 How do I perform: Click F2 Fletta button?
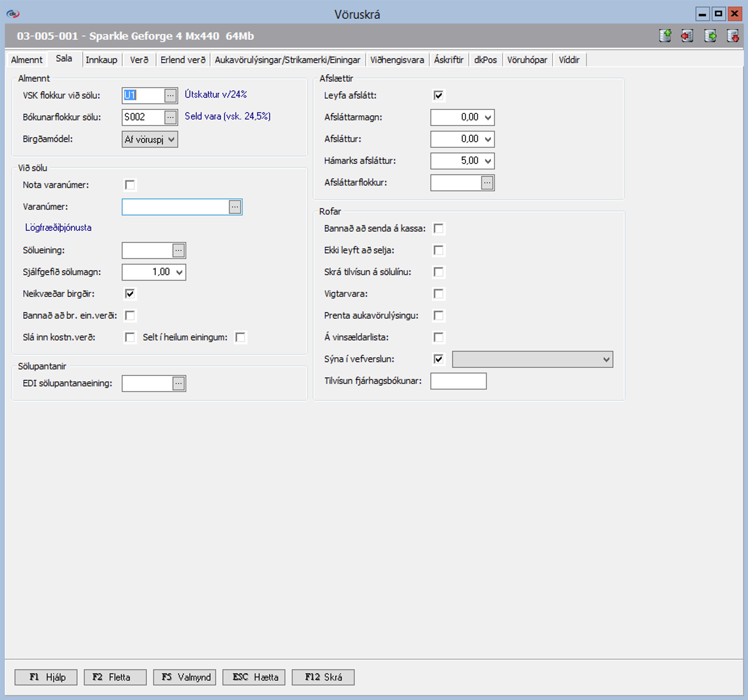[x=115, y=677]
